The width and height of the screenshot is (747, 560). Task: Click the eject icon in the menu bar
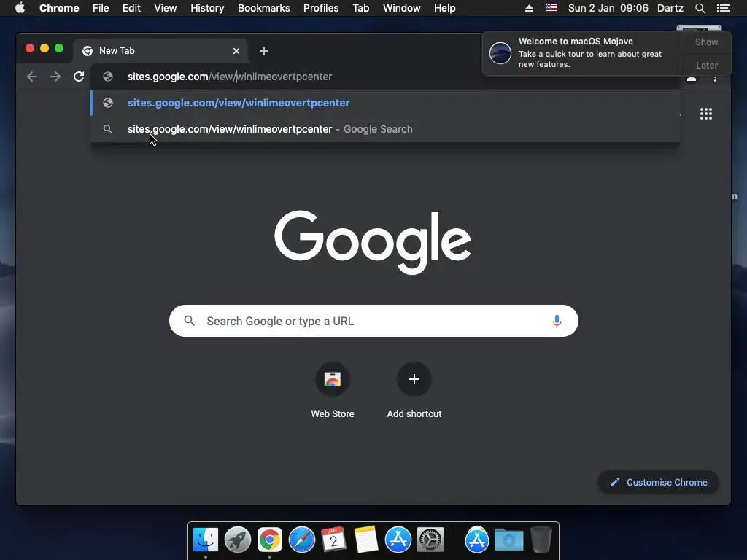(529, 8)
